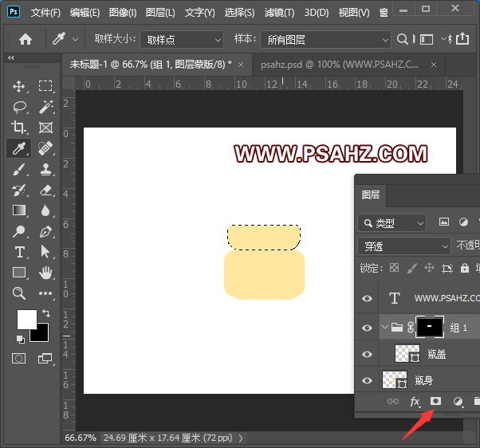The height and width of the screenshot is (448, 480).
Task: Reset default foreground and background colors
Action: click(21, 339)
